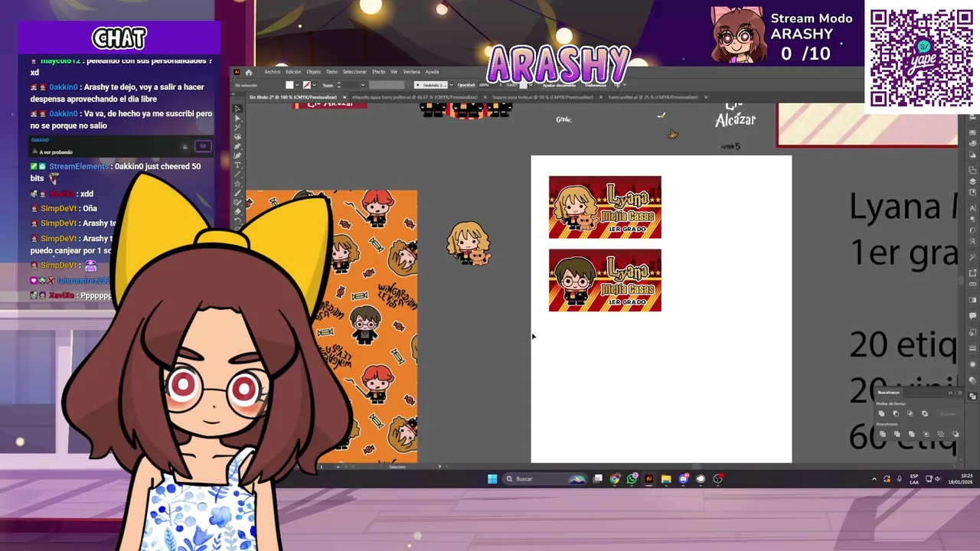Select the Harry label thumbnail on artboard
Viewport: 980px width, 551px height.
click(x=605, y=280)
